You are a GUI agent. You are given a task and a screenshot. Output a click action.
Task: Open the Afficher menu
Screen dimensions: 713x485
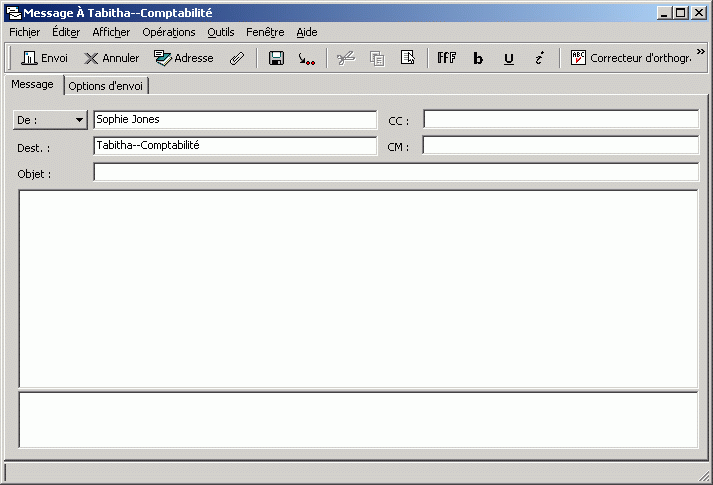tap(111, 32)
